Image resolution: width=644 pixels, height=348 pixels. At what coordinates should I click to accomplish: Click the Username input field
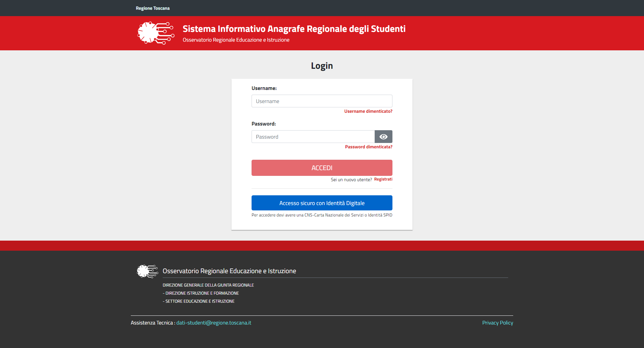[322, 101]
